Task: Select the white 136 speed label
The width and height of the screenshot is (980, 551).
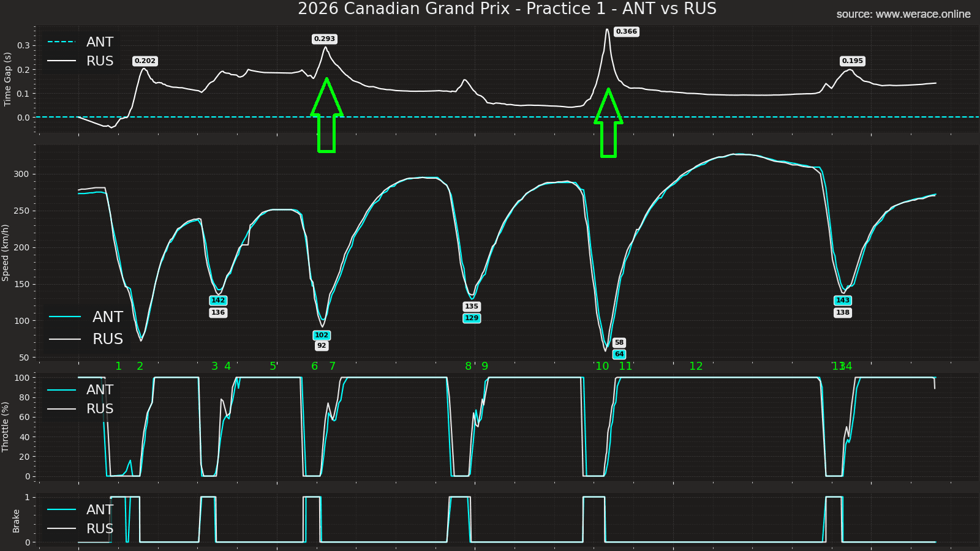Action: (218, 312)
